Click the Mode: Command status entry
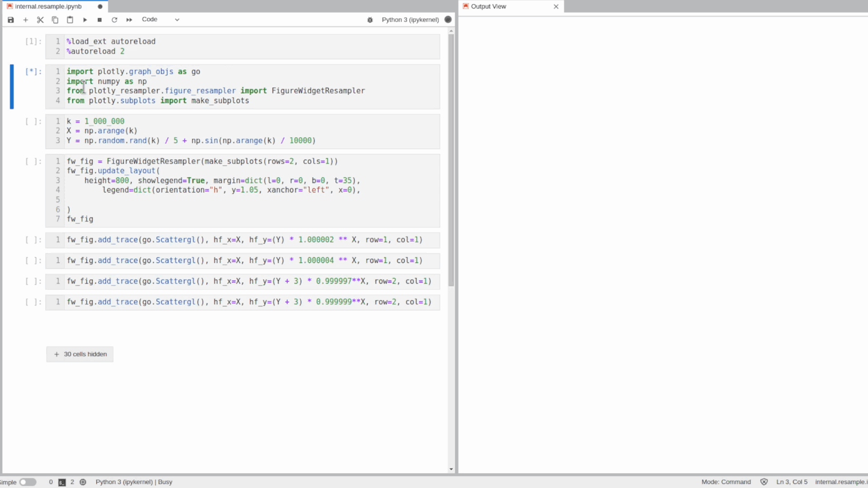This screenshot has width=868, height=488. [x=726, y=482]
